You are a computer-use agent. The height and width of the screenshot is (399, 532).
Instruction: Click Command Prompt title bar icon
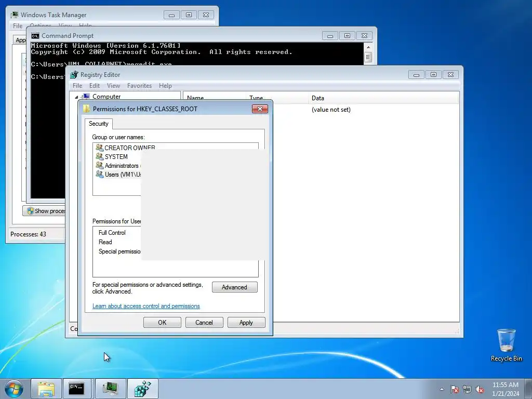35,36
